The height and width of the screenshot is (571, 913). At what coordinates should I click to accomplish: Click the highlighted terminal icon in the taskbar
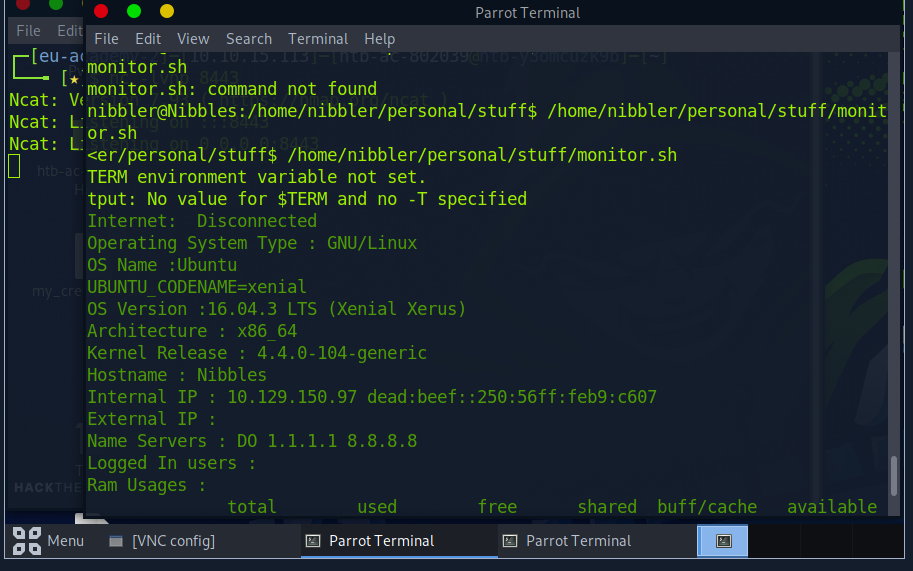coord(724,541)
